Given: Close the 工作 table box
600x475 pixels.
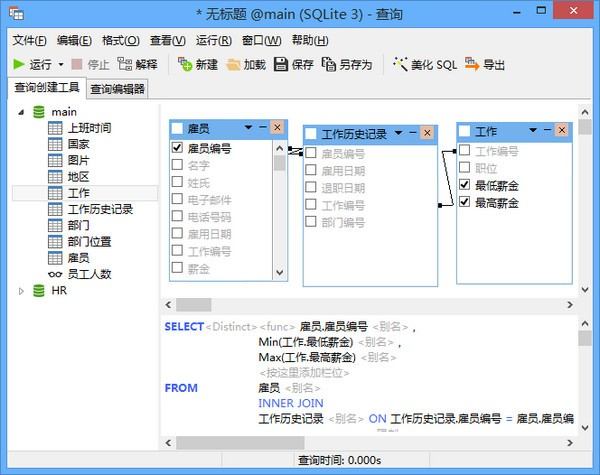Looking at the screenshot, I should tap(562, 130).
